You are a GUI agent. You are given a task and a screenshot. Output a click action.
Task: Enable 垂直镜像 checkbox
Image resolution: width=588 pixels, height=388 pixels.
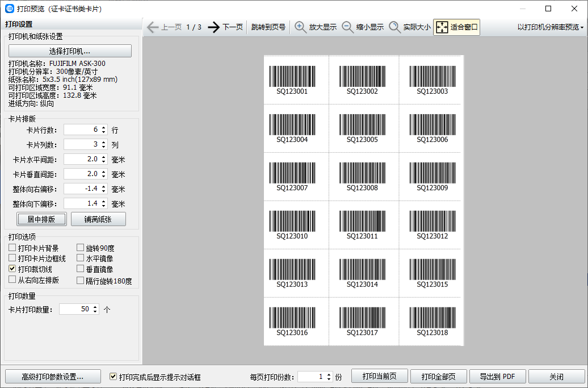[80, 269]
